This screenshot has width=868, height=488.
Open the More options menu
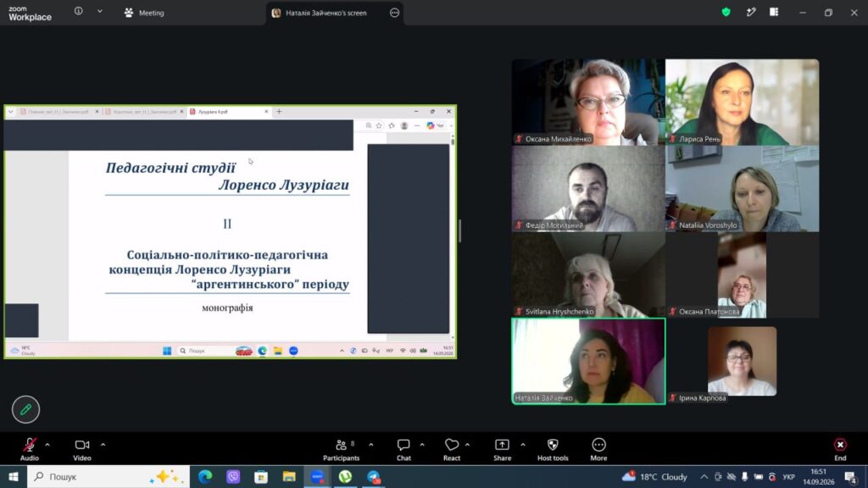point(598,449)
